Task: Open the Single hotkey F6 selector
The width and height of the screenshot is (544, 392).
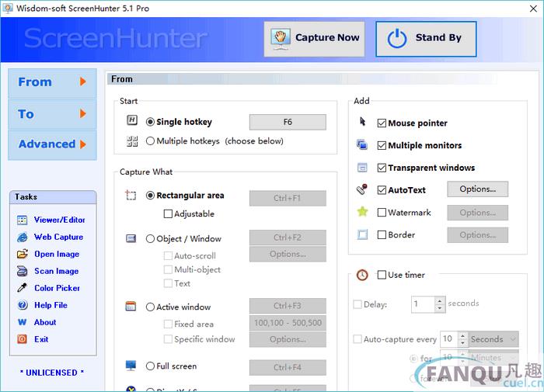Action: pyautogui.click(x=288, y=122)
